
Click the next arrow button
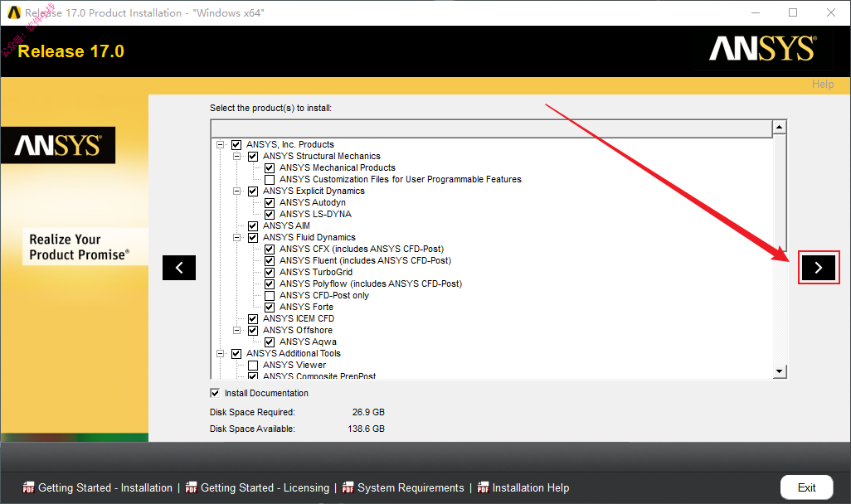(x=819, y=268)
